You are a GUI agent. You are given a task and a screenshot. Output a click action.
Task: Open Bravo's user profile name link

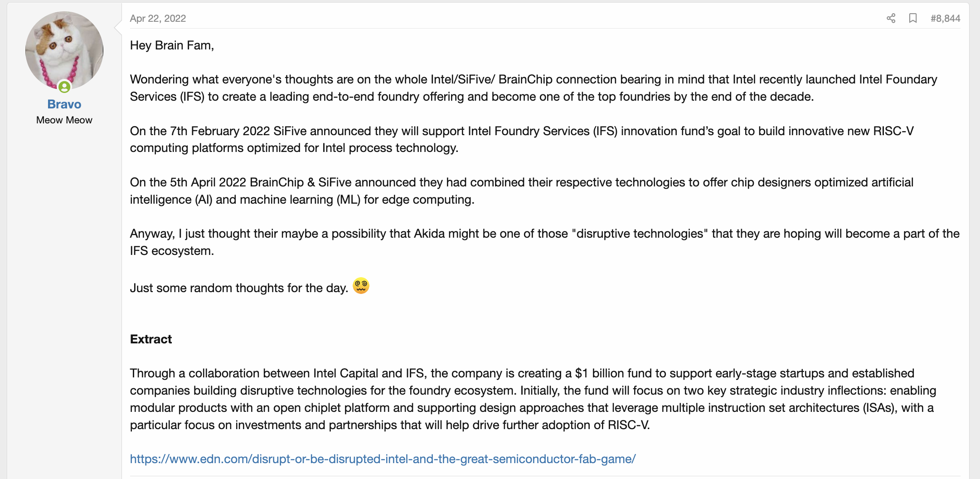[x=64, y=104]
